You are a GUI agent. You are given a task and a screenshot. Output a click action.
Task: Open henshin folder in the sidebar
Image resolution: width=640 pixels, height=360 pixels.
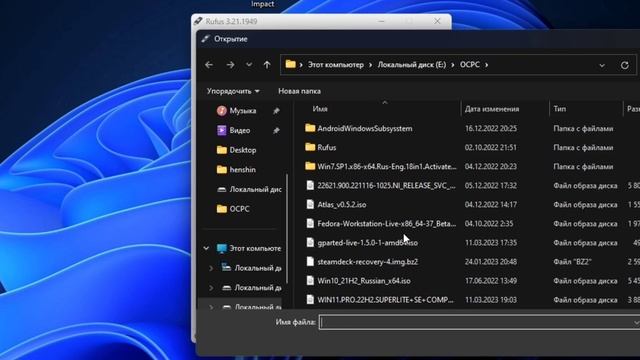[242, 169]
